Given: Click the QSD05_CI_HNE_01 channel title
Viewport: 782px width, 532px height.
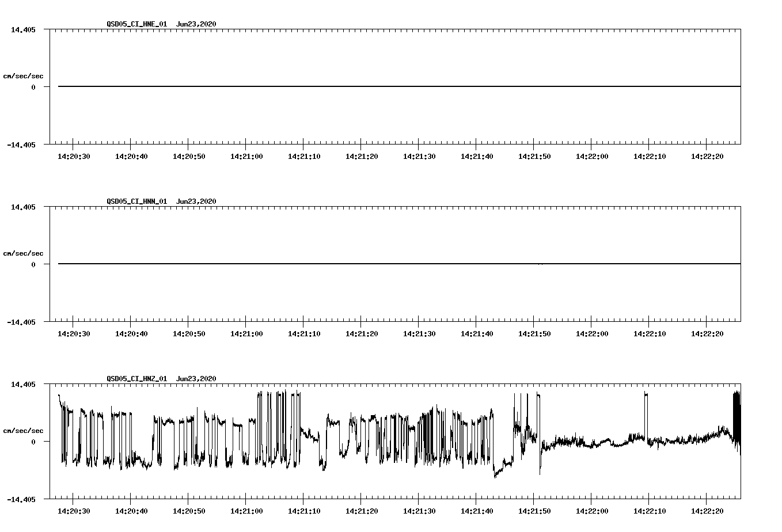Looking at the screenshot, I should tap(137, 24).
